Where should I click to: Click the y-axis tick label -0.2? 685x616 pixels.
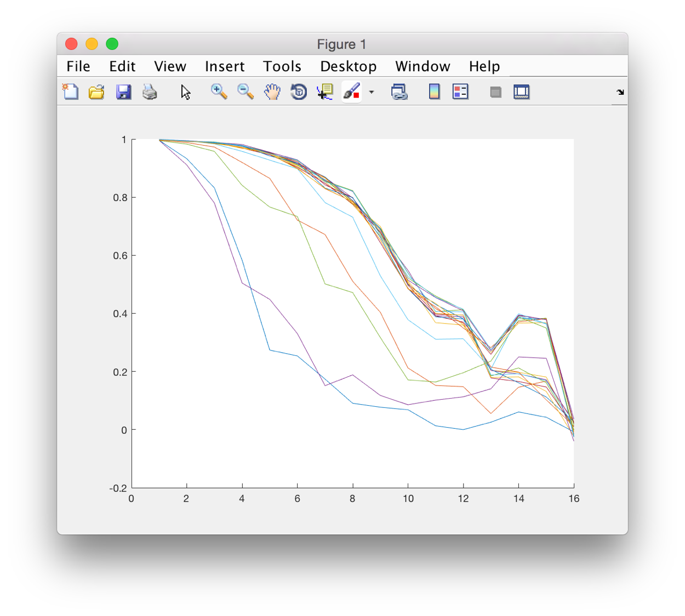[x=118, y=488]
